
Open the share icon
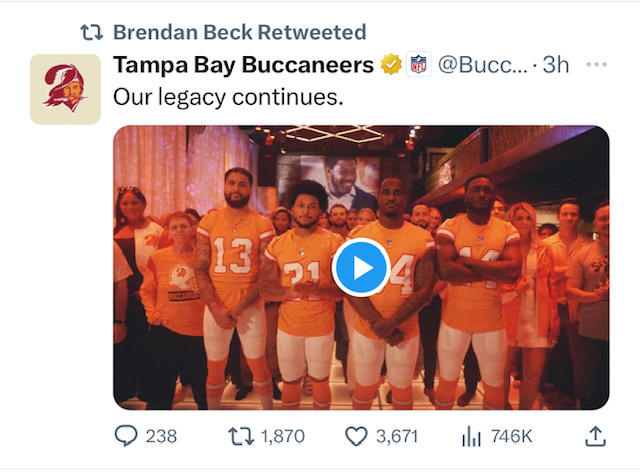click(x=594, y=436)
